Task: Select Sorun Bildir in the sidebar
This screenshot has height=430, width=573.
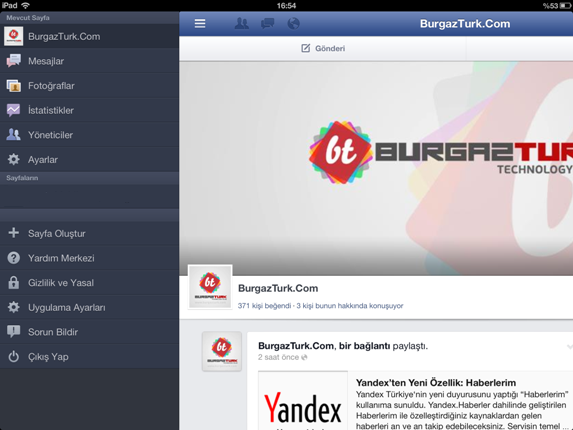Action: [90, 332]
